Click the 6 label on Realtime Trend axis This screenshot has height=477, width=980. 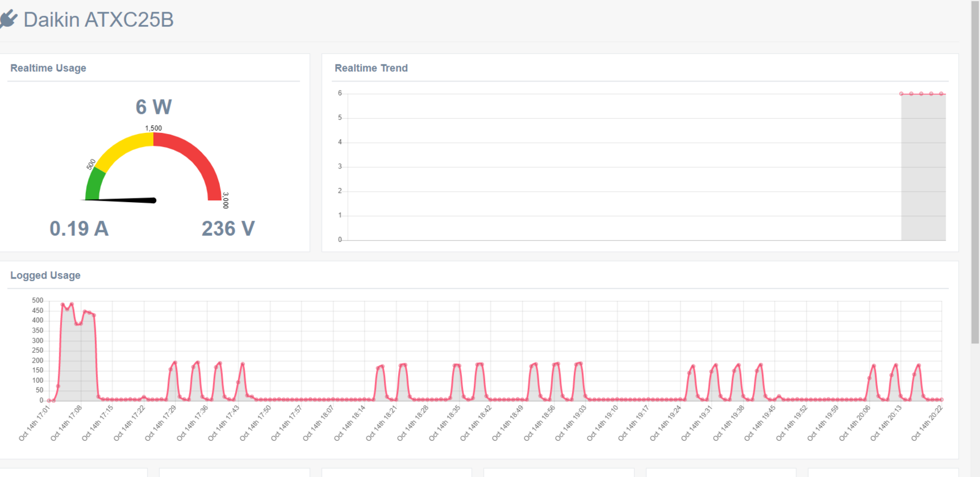coord(340,93)
